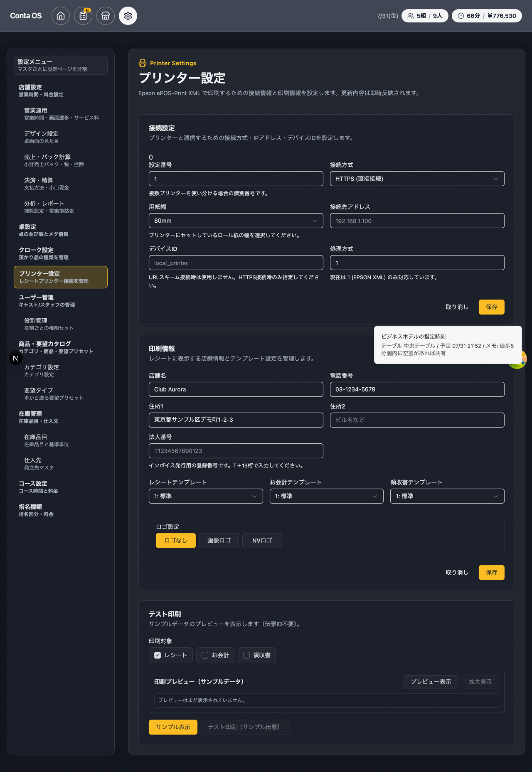The width and height of the screenshot is (532, 772).
Task: Click the 設定番号 input field
Action: pos(236,179)
